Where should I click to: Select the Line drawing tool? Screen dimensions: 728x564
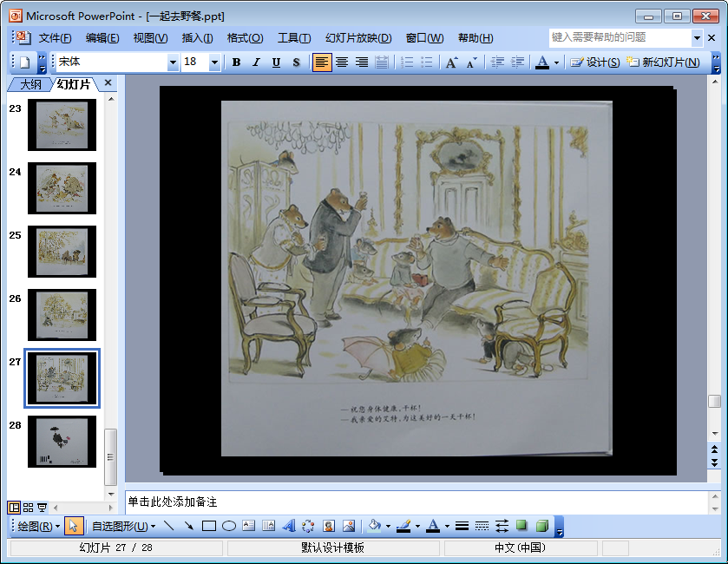click(169, 526)
